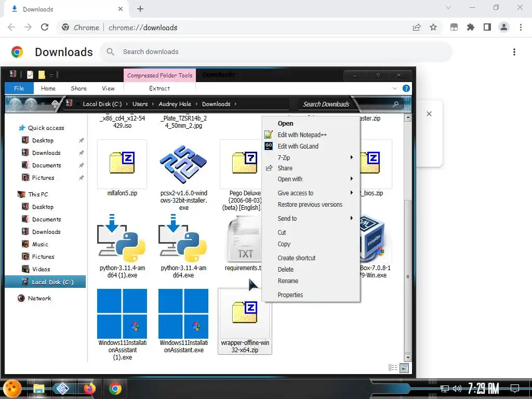Select python-3.11.4-amd64 (1).exe icon
Viewport: 532px width, 399px height.
pos(122,239)
